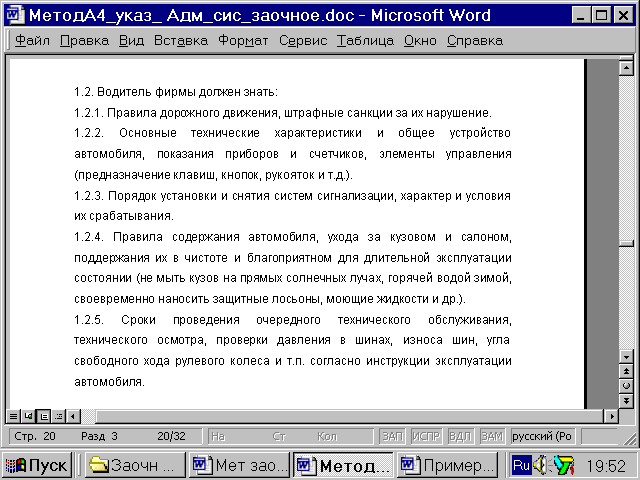Click the Разд 3 section indicator
This screenshot has width=640, height=480.
(x=99, y=436)
